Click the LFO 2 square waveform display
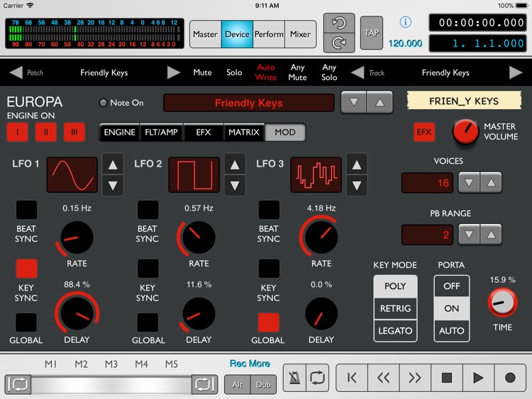Image resolution: width=532 pixels, height=399 pixels. (194, 174)
